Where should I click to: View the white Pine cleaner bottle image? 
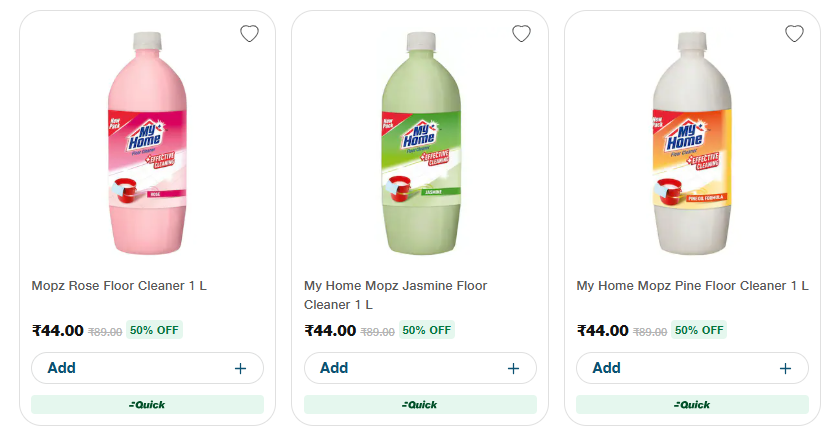[x=692, y=145]
